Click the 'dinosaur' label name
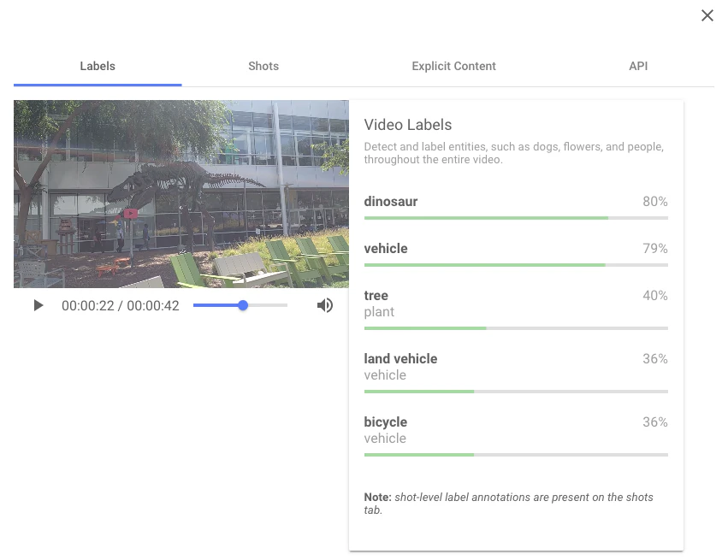Screen dimensions: 728x560 coord(390,202)
